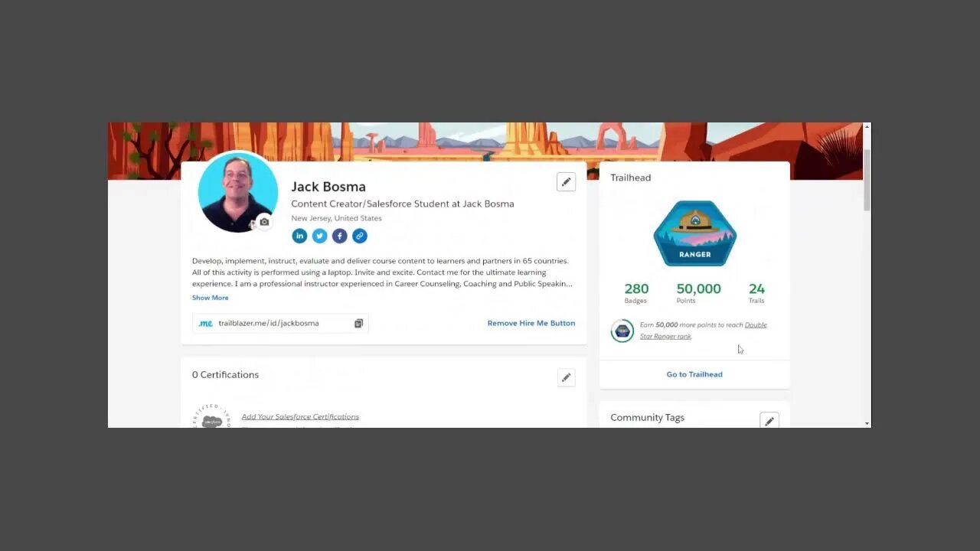Viewport: 980px width, 551px height.
Task: Open the Facebook profile icon
Action: [339, 236]
